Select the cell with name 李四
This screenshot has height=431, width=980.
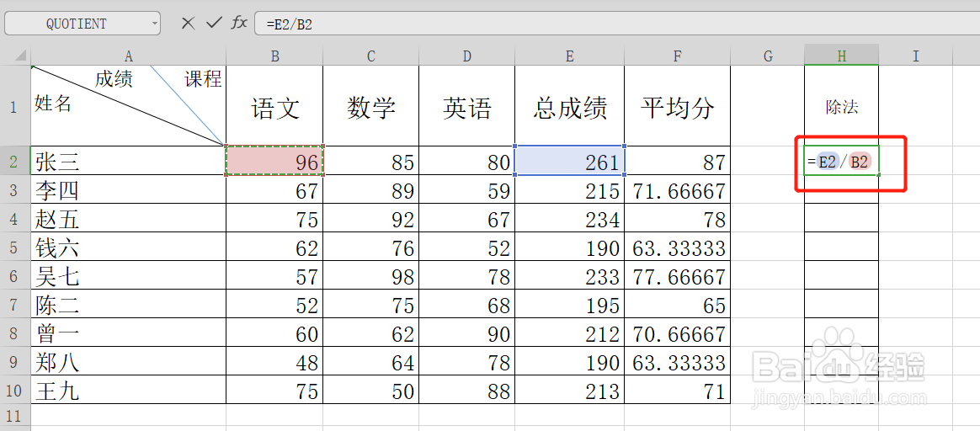tap(128, 190)
